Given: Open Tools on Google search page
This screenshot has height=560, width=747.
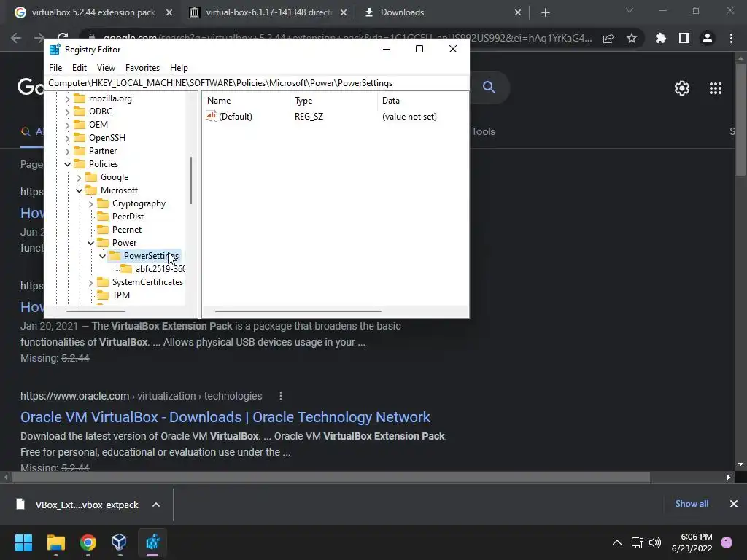Looking at the screenshot, I should click(483, 131).
